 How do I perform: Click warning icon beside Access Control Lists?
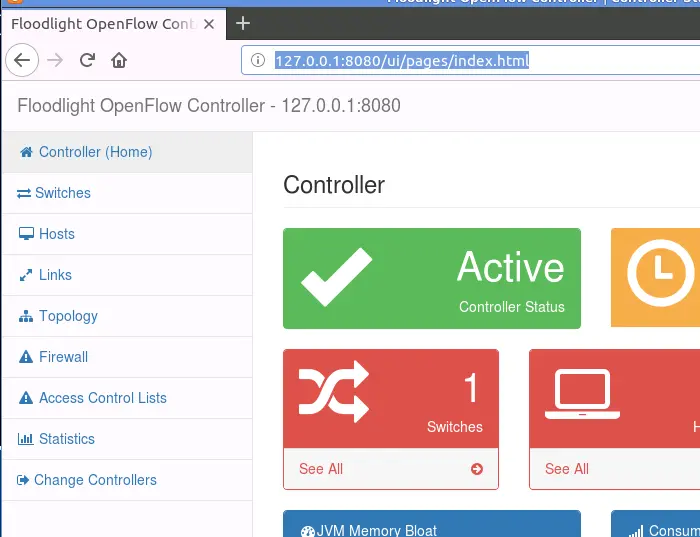[26, 398]
